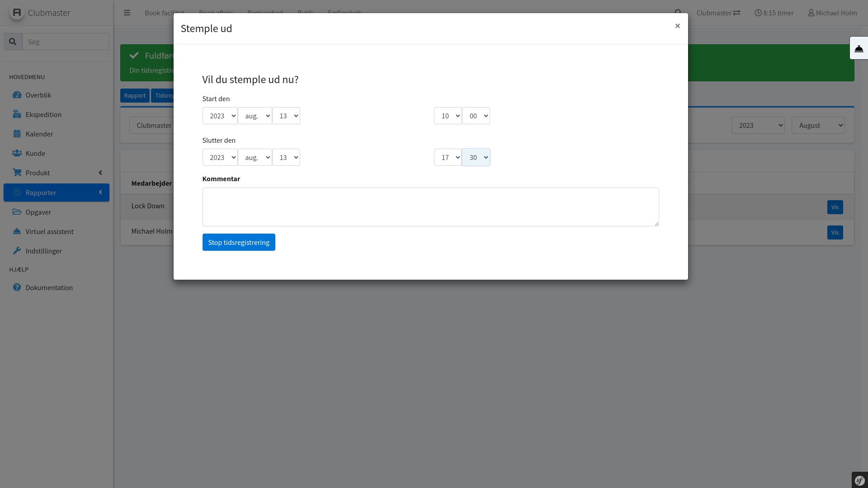Open the end hour dropdown showing 17
This screenshot has width=868, height=488.
tap(448, 157)
